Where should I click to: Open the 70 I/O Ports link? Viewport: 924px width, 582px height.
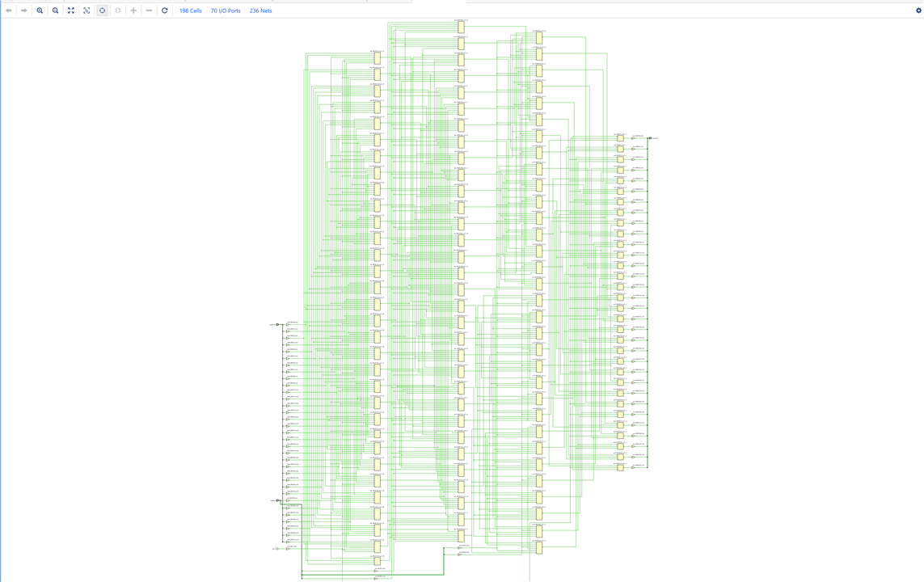click(x=226, y=11)
